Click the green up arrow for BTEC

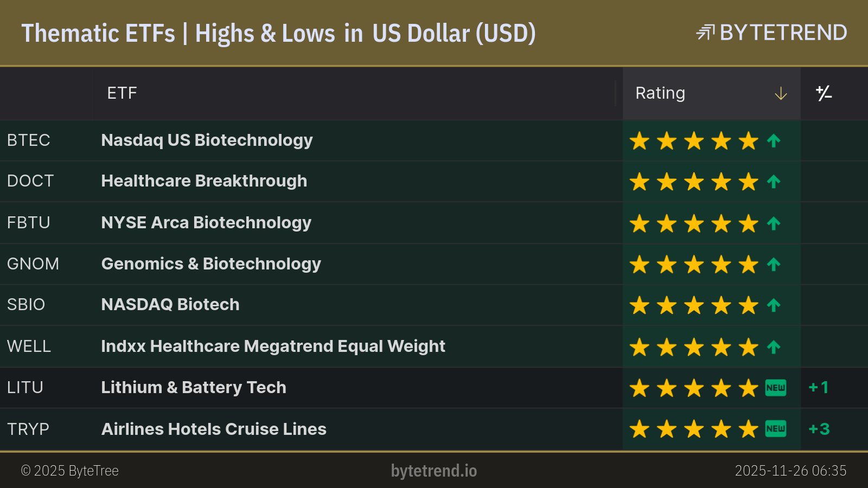[774, 141]
